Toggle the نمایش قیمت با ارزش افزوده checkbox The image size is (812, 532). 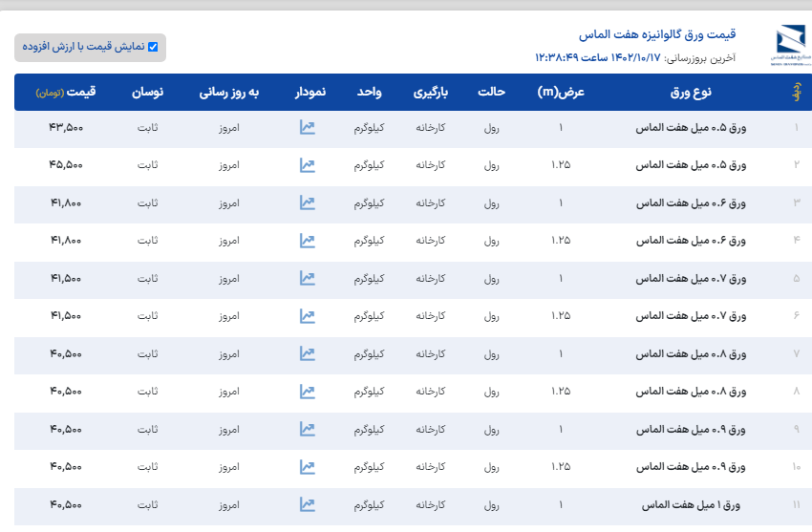coord(153,46)
